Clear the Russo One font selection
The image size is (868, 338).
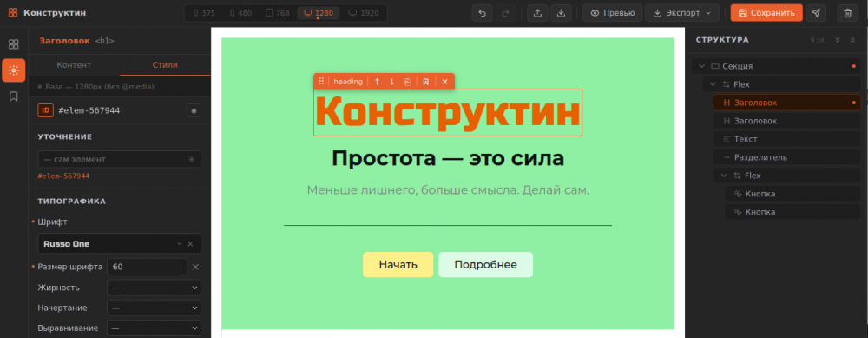click(x=190, y=244)
